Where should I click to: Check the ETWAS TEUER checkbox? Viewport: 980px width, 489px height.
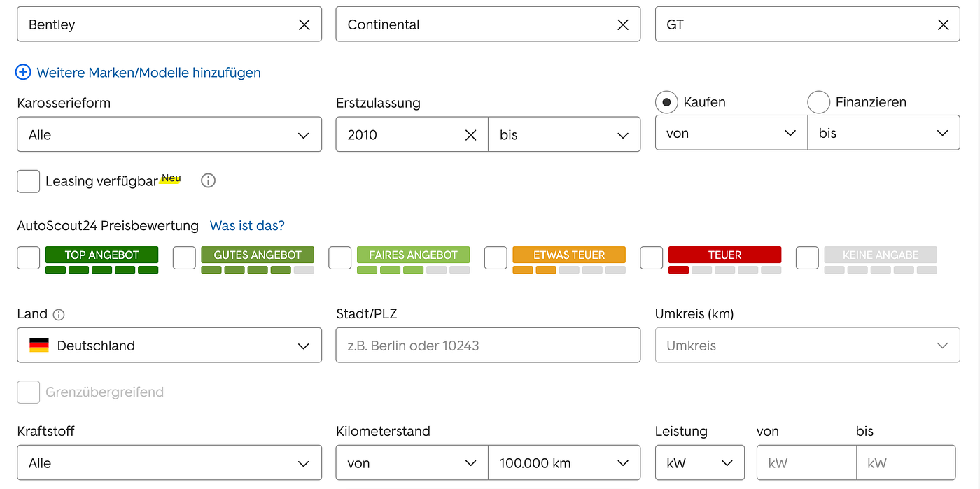click(496, 257)
